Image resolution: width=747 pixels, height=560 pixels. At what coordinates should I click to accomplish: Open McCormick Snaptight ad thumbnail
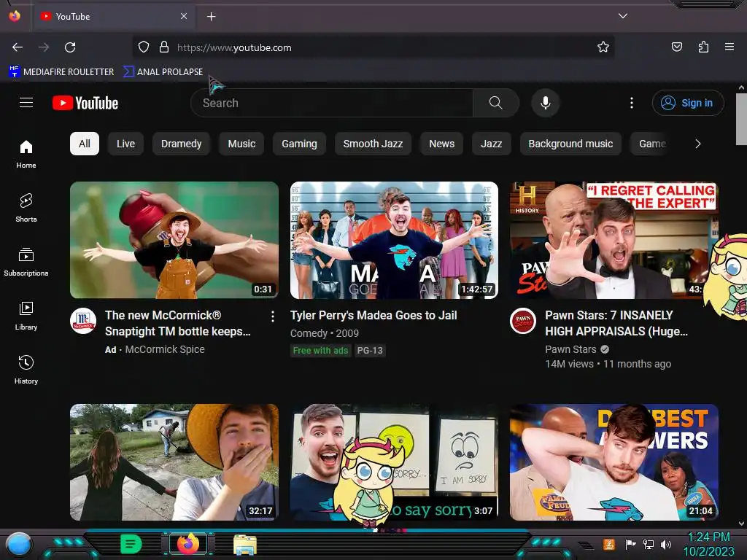pyautogui.click(x=174, y=240)
